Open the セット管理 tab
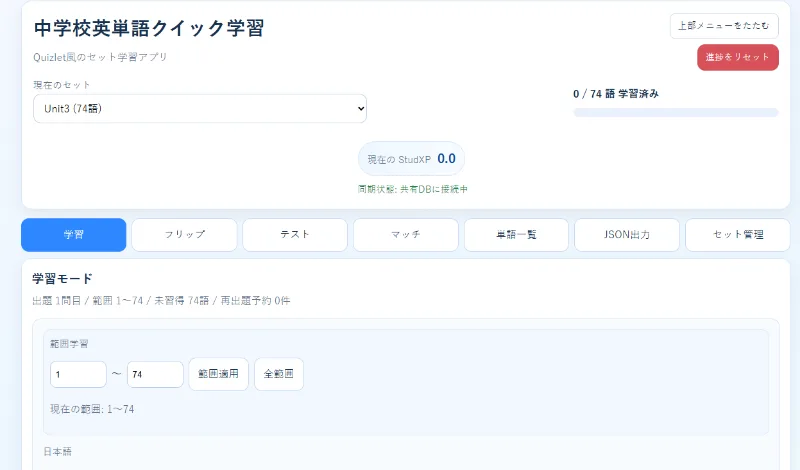 tap(738, 235)
